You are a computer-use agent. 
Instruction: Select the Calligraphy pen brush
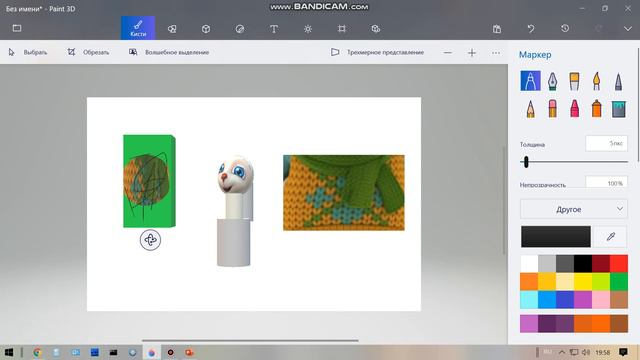[x=552, y=81]
